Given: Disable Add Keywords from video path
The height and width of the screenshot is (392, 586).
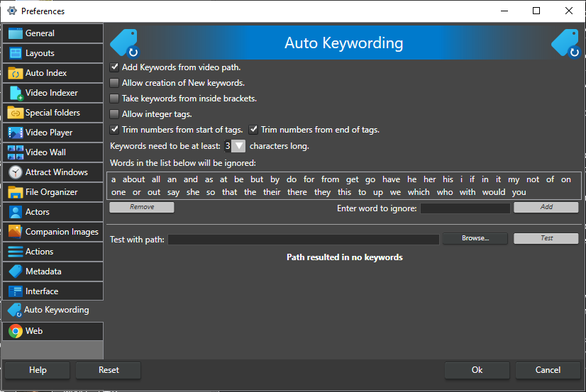Looking at the screenshot, I should tap(115, 67).
